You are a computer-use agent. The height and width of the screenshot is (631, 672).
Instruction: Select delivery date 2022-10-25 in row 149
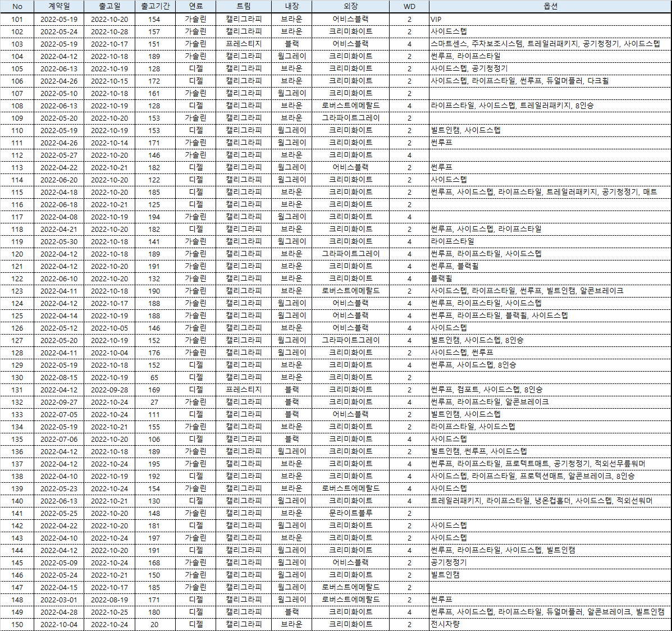coord(109,612)
